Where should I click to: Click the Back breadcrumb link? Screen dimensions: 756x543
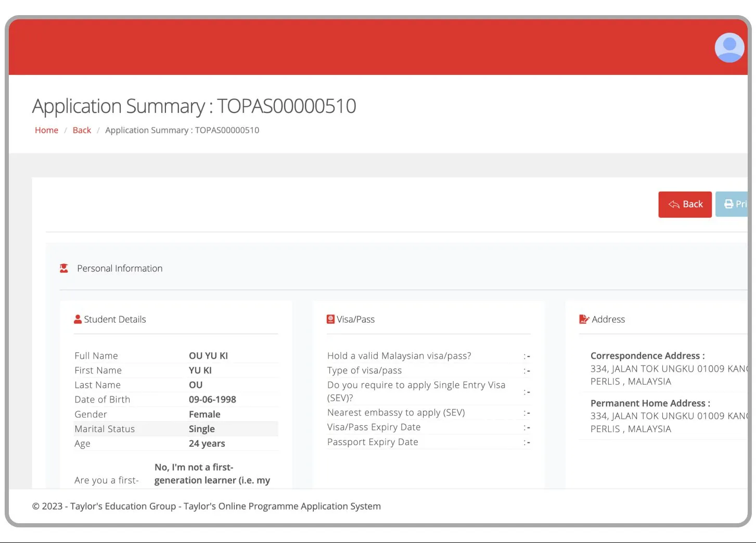coord(82,130)
